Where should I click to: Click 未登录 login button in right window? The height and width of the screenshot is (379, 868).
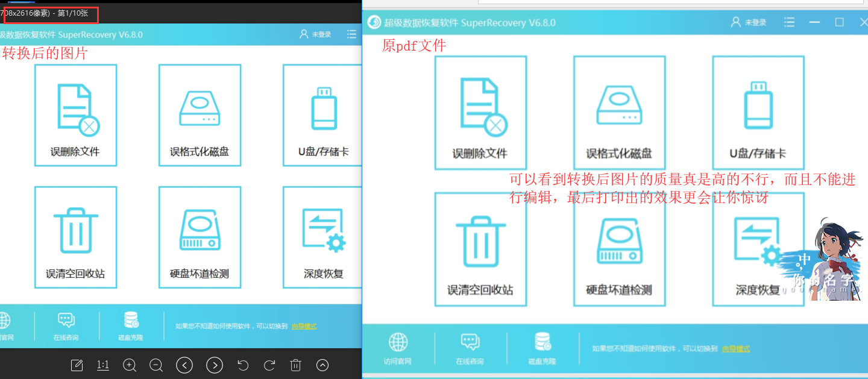click(x=748, y=22)
